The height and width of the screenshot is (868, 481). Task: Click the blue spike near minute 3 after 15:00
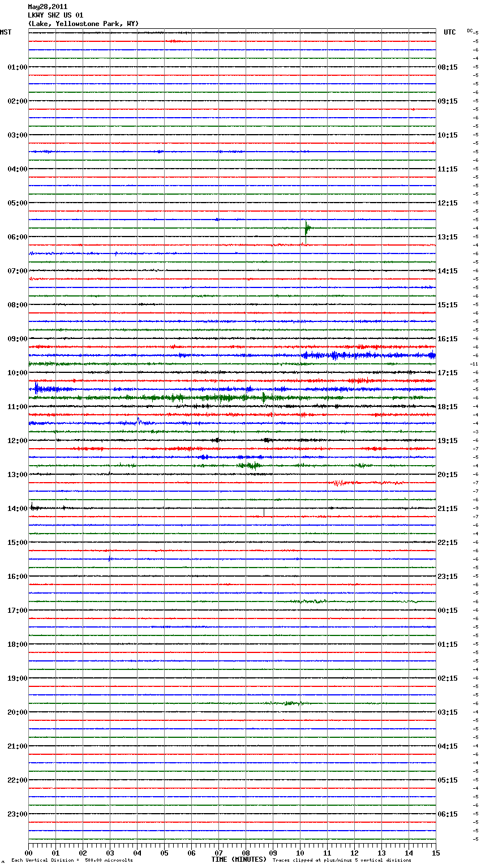(x=110, y=558)
